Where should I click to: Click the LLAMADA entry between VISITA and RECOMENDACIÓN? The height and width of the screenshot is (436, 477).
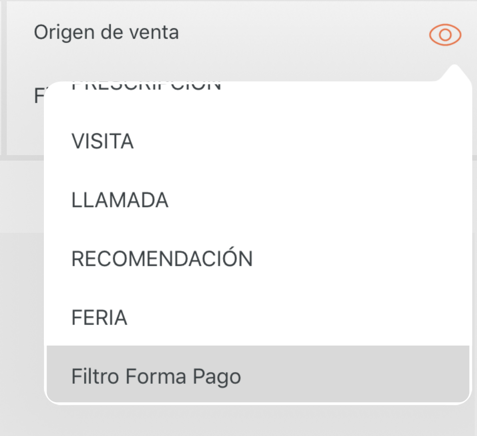click(x=120, y=200)
